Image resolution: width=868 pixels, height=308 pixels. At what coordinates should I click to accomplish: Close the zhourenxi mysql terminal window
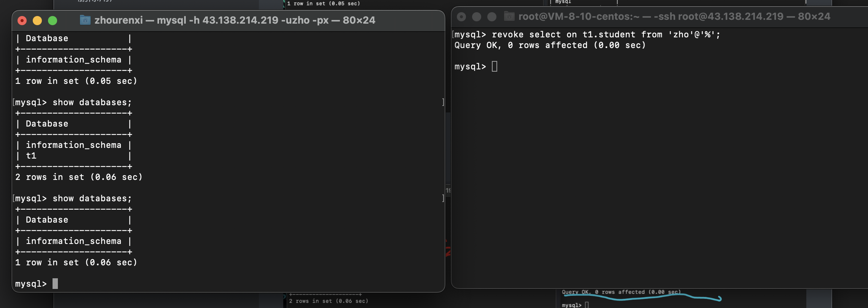pos(22,21)
